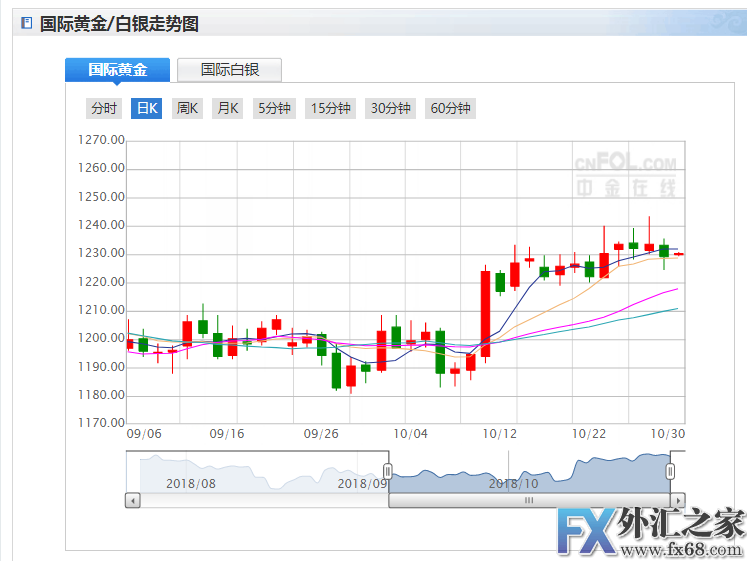Image resolution: width=747 pixels, height=561 pixels.
Task: Select the 日K chart period
Action: click(147, 109)
